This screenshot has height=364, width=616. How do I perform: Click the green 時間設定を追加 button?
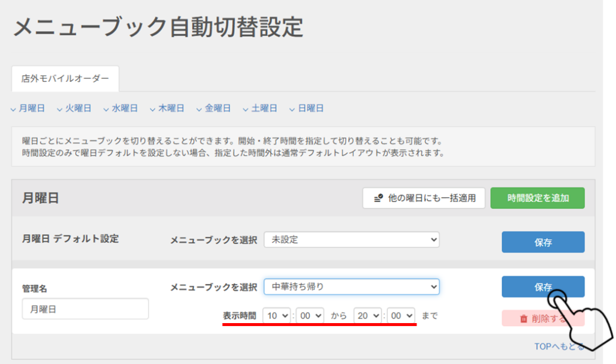(x=537, y=197)
